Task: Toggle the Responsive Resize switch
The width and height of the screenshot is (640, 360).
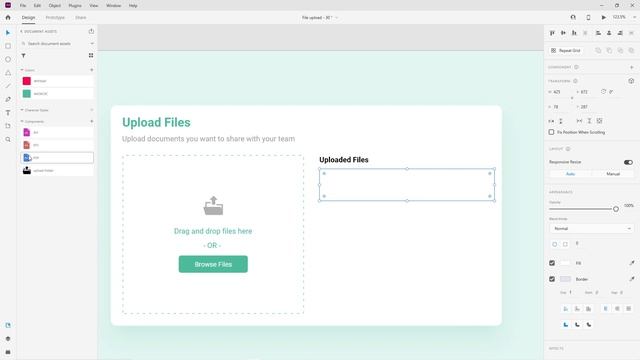Action: click(628, 162)
